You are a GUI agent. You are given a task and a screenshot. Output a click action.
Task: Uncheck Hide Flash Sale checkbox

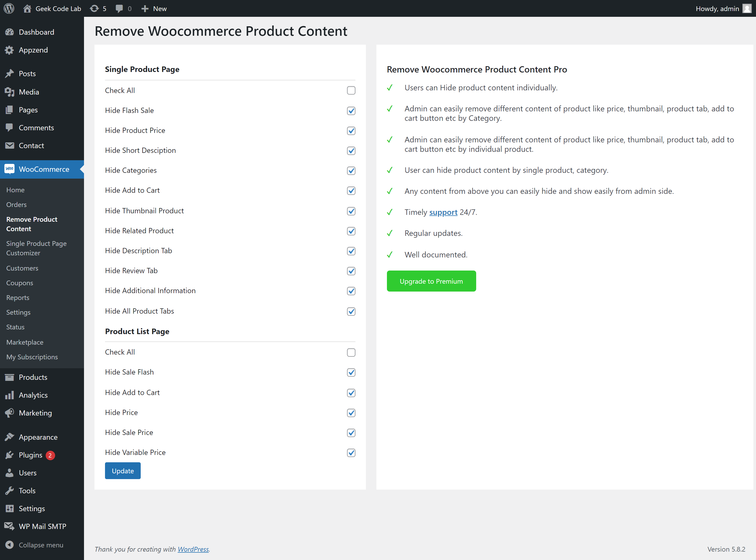click(x=351, y=111)
